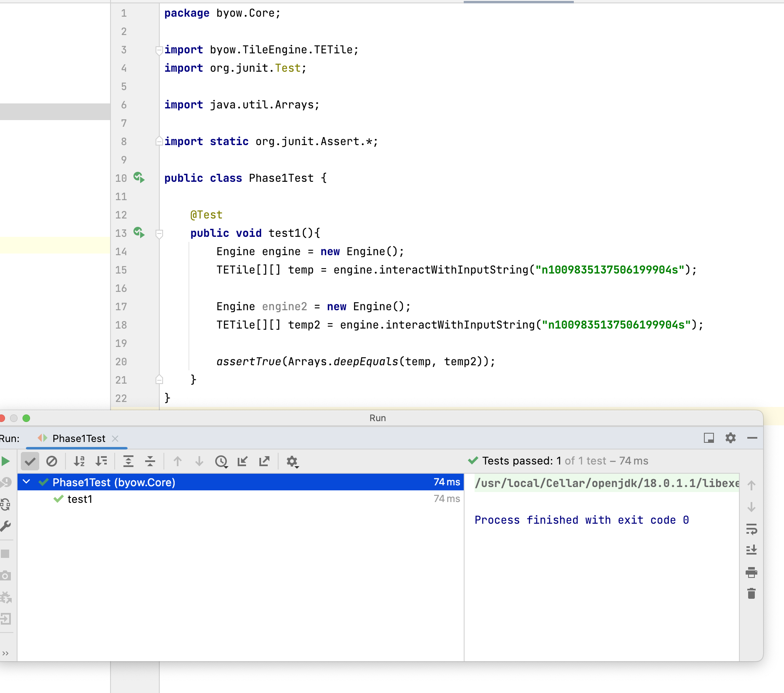Sort tests by duration
Screen dimensions: 784x693
[101, 461]
